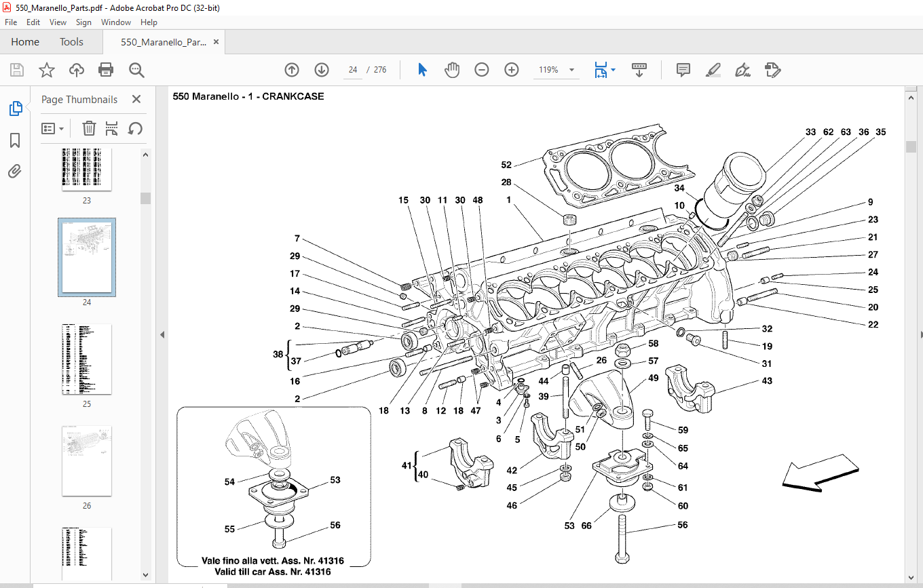This screenshot has width=923, height=588.
Task: Click the thumbnails panel scrollbar thumb
Action: (x=146, y=198)
